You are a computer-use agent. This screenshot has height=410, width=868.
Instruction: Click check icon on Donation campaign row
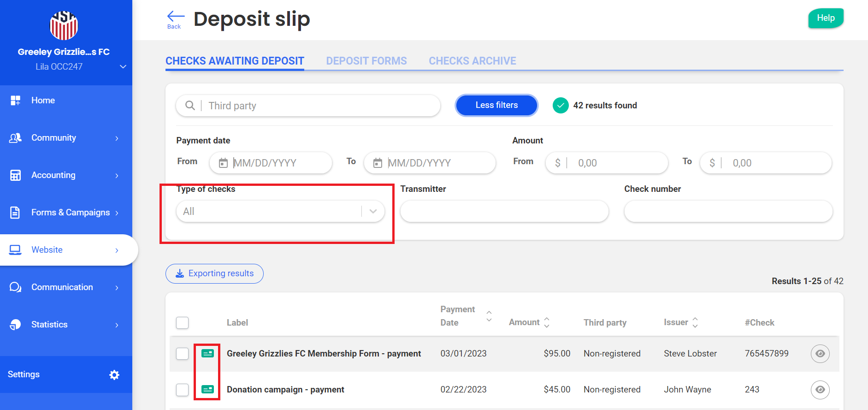pyautogui.click(x=207, y=390)
